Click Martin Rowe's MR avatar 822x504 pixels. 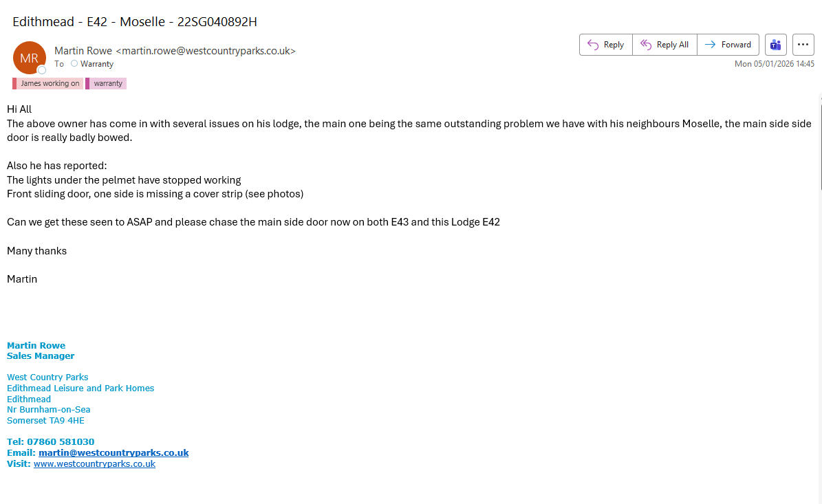click(x=29, y=58)
